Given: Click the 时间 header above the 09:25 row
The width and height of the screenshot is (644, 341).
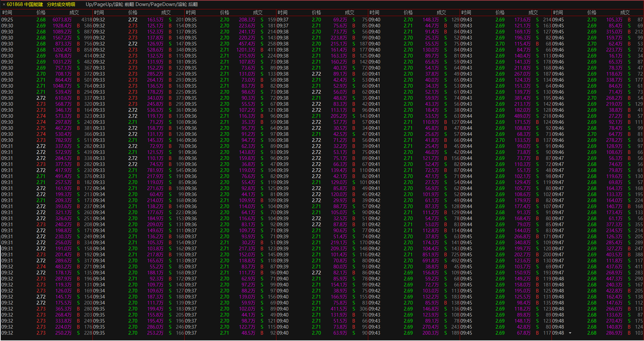Looking at the screenshot, I should [x=7, y=12].
